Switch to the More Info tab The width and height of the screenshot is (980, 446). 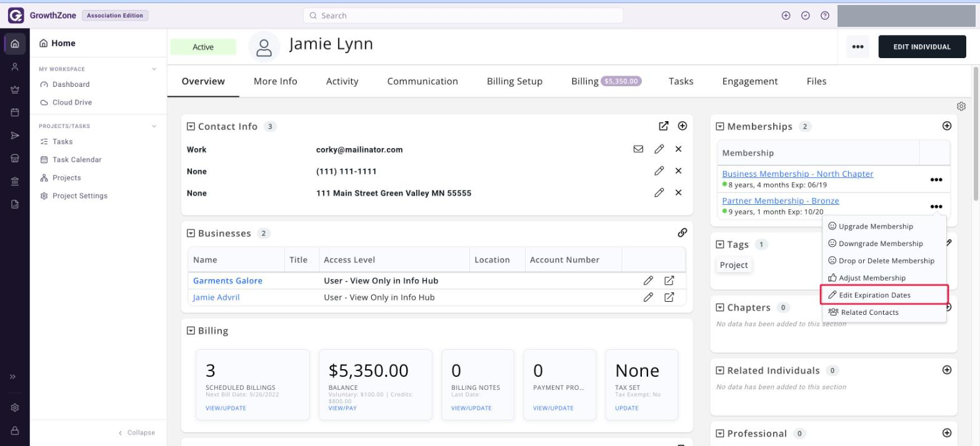[276, 81]
